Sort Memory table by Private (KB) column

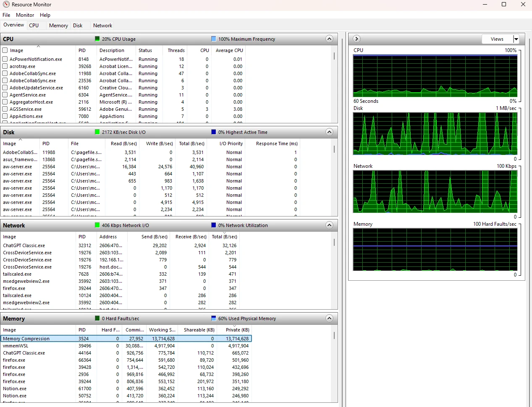point(235,330)
